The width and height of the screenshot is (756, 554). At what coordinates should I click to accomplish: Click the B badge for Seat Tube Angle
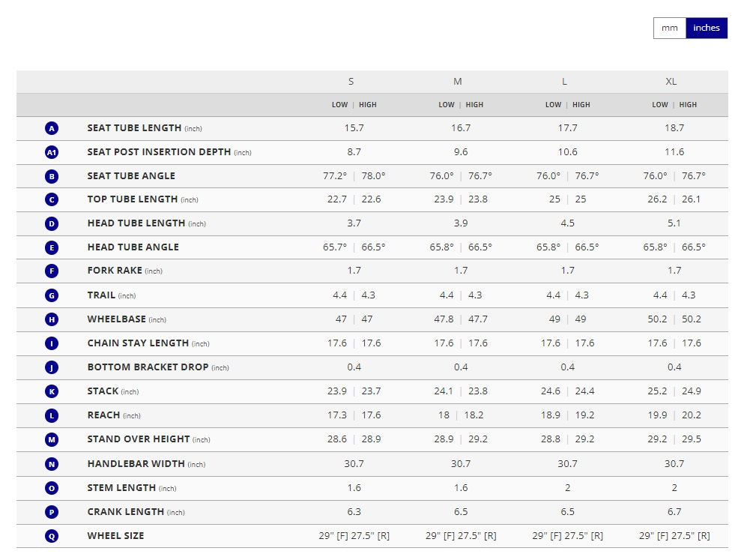coord(52,176)
